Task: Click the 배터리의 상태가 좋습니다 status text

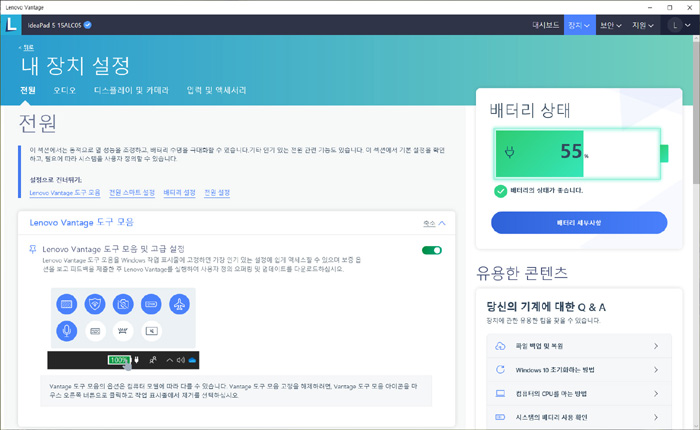Action: pos(546,191)
